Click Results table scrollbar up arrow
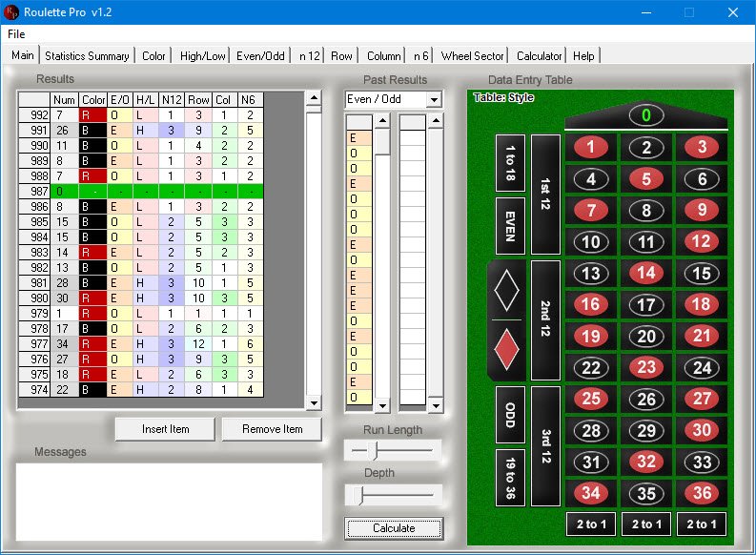The height and width of the screenshot is (555, 756). point(314,98)
